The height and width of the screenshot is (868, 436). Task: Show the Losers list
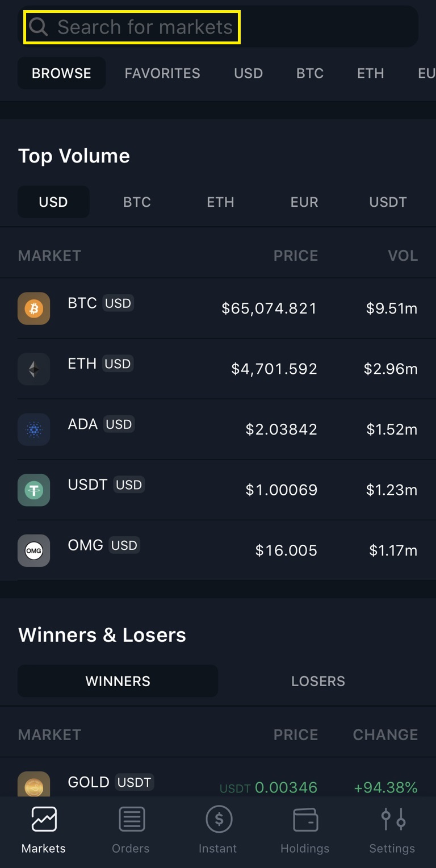tap(318, 681)
